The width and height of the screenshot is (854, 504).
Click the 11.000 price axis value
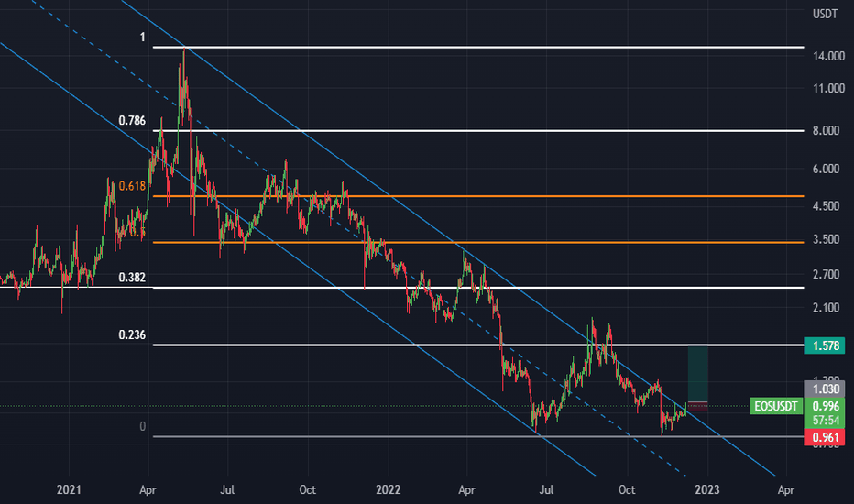pyautogui.click(x=828, y=88)
